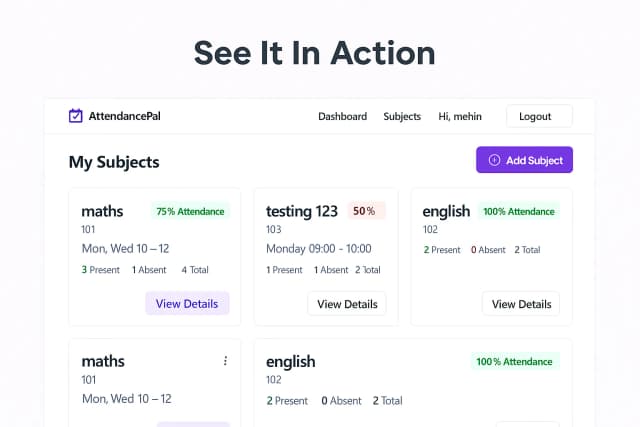This screenshot has width=640, height=427.
Task: View Details for testing 123 subject
Action: coord(346,303)
